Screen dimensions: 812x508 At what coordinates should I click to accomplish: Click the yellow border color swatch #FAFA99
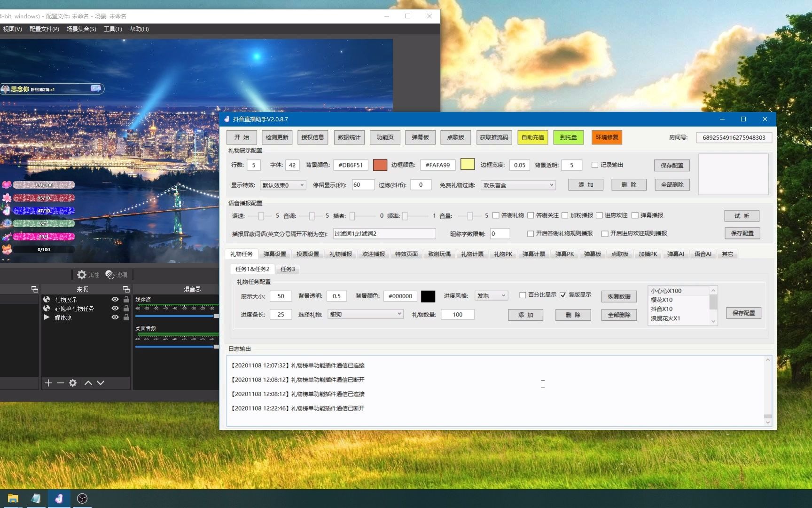click(x=468, y=164)
